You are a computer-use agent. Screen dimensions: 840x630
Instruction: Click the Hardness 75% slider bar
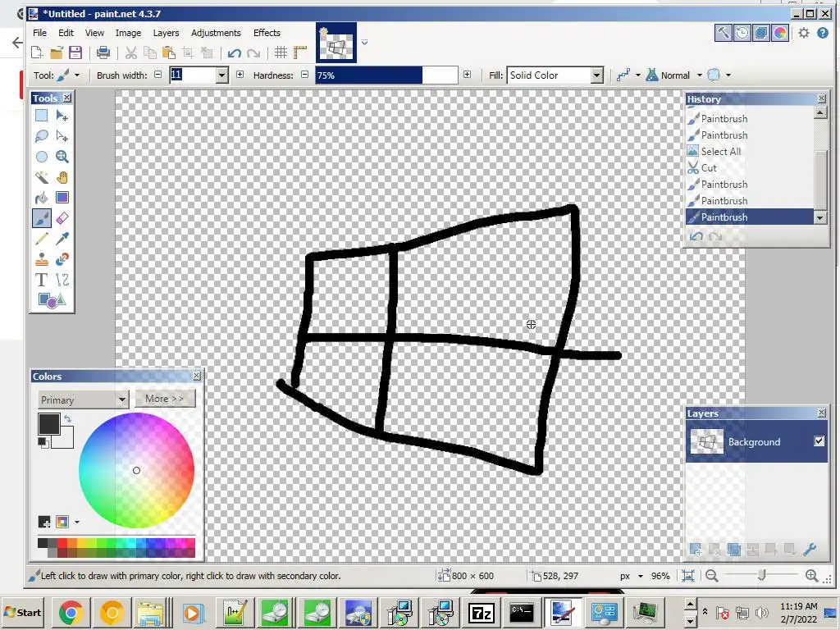(386, 75)
